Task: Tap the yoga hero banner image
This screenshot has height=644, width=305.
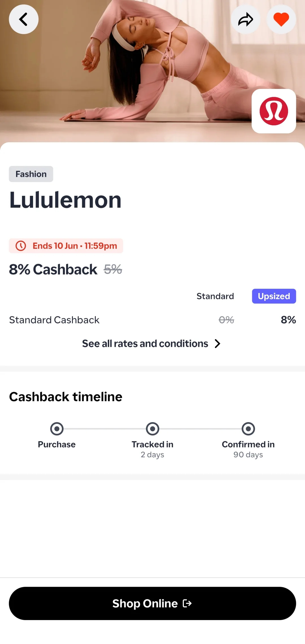Action: coord(152,71)
